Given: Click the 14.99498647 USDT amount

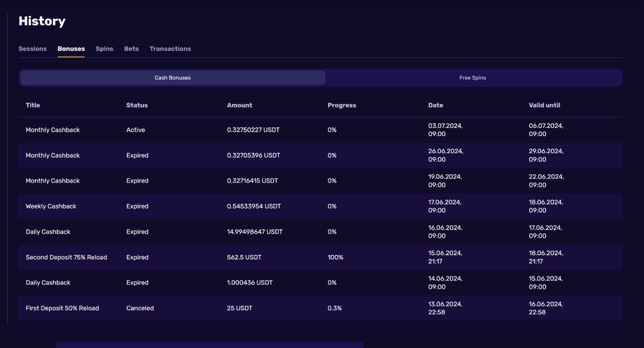Looking at the screenshot, I should coord(255,232).
